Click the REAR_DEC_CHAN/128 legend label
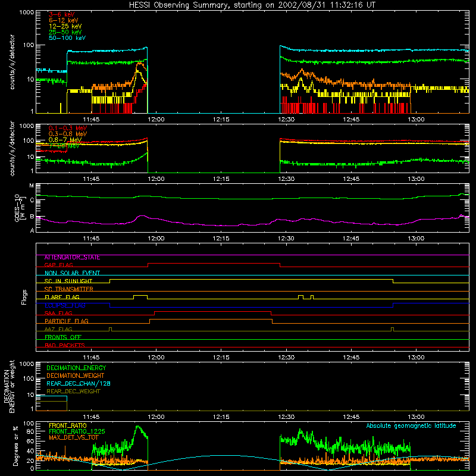This screenshot has width=476, height=476. point(79,383)
